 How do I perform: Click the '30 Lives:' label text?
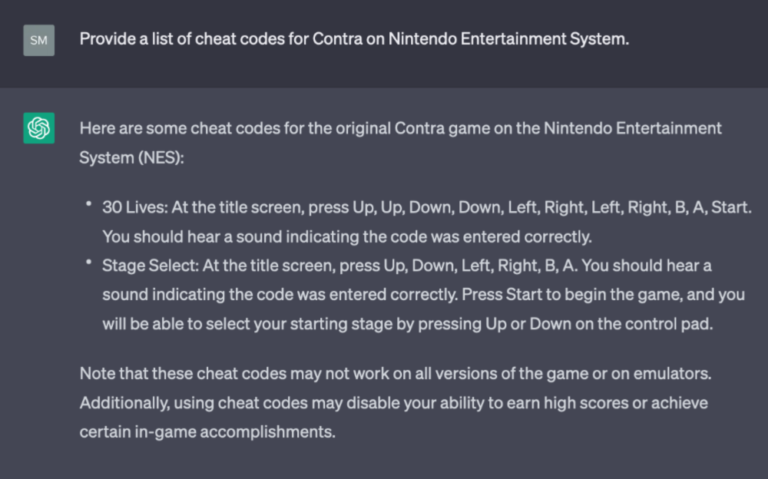point(135,207)
